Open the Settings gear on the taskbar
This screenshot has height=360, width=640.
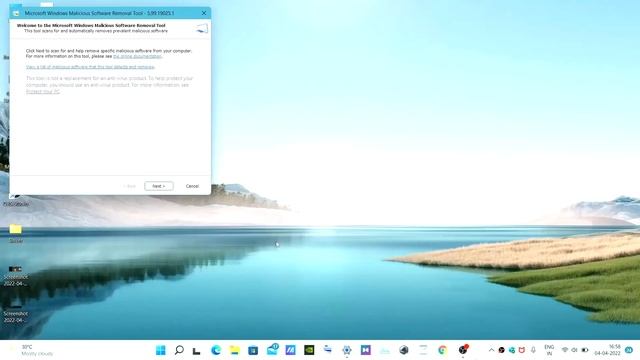347,350
